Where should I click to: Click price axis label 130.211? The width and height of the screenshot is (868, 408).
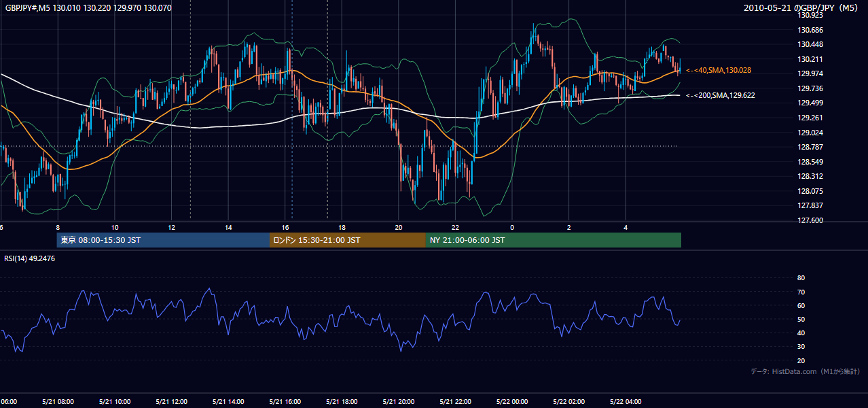click(811, 59)
